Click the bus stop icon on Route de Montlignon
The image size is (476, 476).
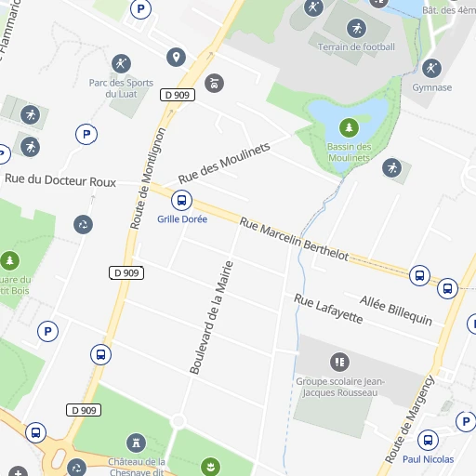click(x=100, y=354)
